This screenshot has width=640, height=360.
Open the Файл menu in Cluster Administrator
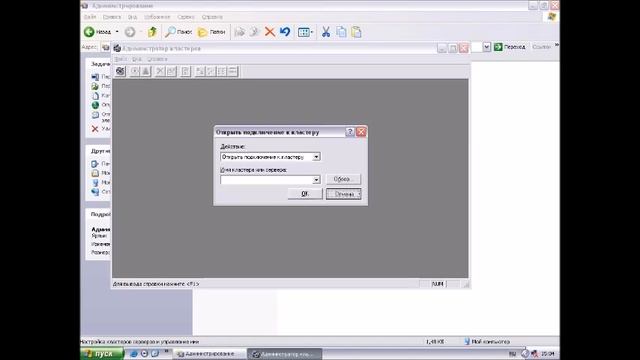120,59
